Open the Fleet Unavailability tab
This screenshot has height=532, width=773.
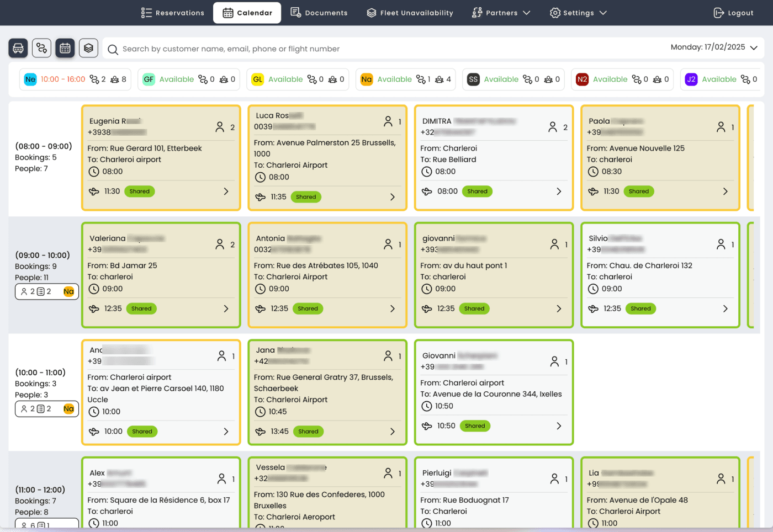click(x=410, y=13)
